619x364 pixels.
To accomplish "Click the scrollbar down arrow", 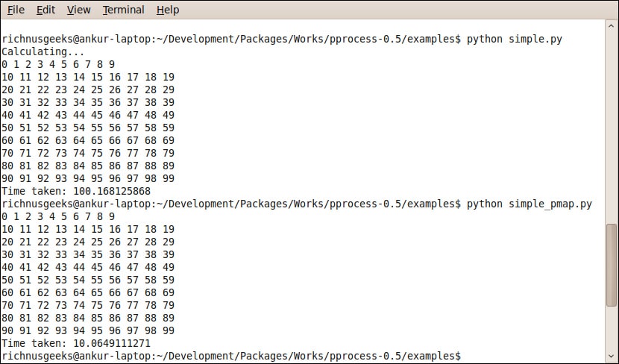I will [x=612, y=356].
